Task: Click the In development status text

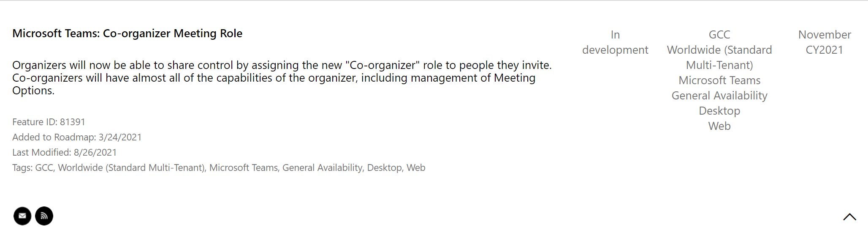Action: (x=615, y=42)
